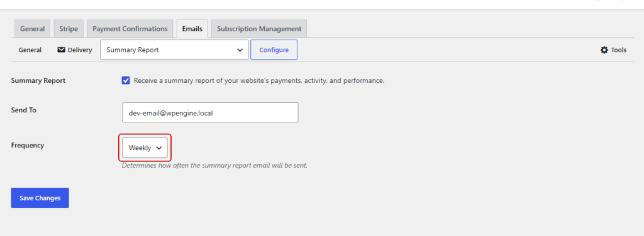This screenshot has height=236, width=644.
Task: Expand the Summary Report email dropdown
Action: point(174,50)
